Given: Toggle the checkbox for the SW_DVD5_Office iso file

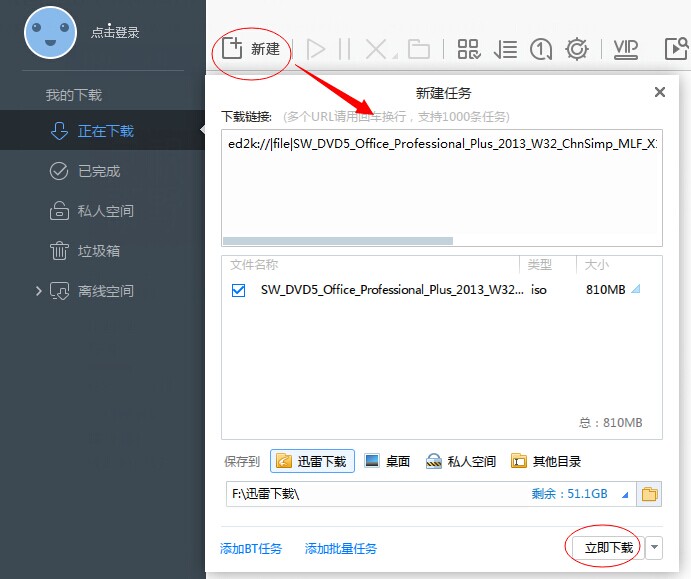Looking at the screenshot, I should pyautogui.click(x=238, y=290).
